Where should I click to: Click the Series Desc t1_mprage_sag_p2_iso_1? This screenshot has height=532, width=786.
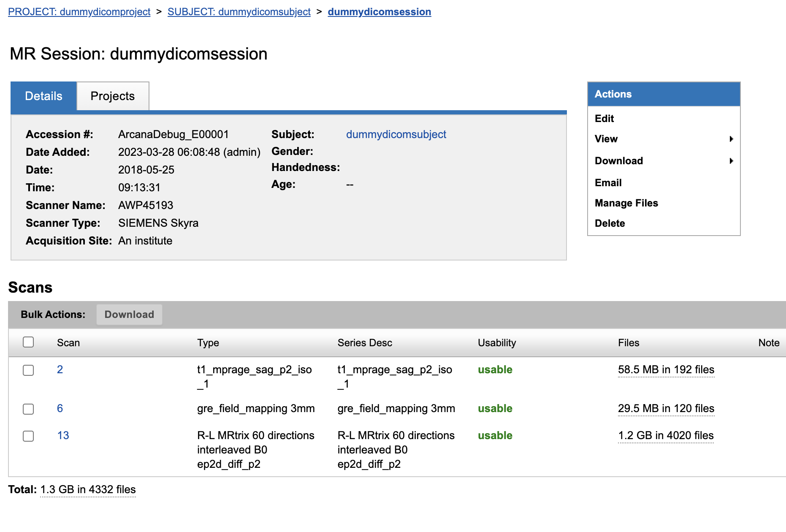395,377
